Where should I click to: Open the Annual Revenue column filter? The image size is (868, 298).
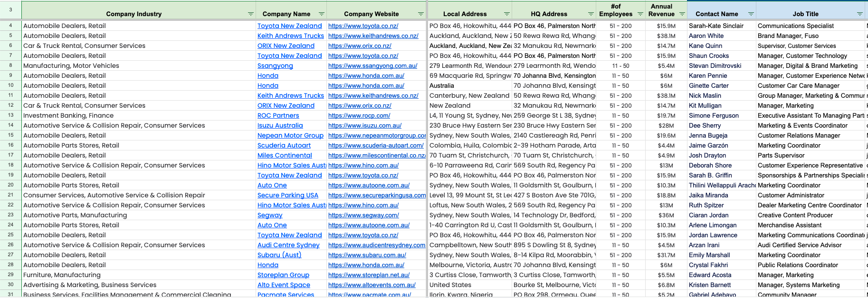682,14
